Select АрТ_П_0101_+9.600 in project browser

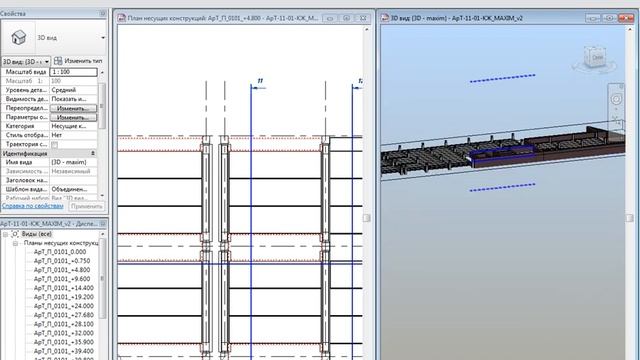(x=62, y=279)
